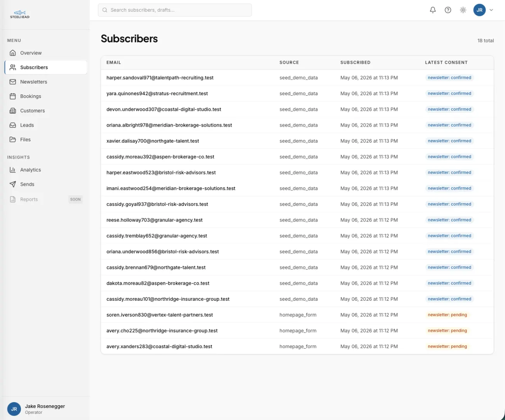Select avery.cho225@northridge-insurance-group.test
The width and height of the screenshot is (505, 420).
[x=162, y=331]
